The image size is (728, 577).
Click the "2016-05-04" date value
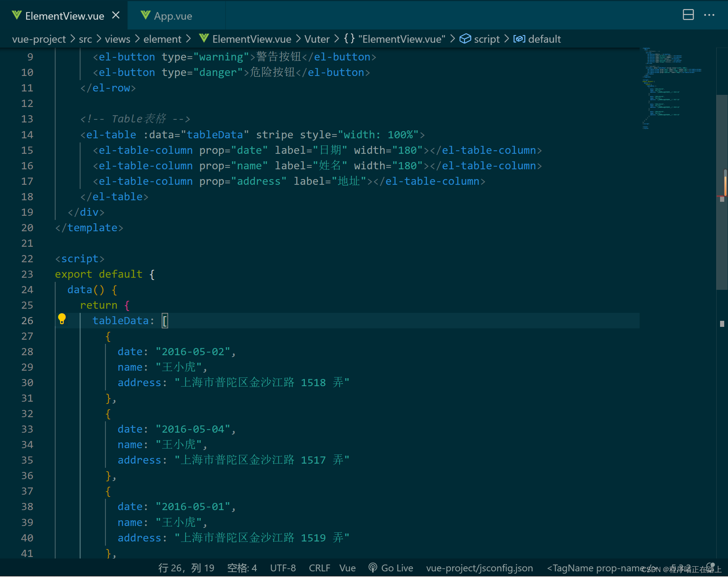(x=193, y=429)
